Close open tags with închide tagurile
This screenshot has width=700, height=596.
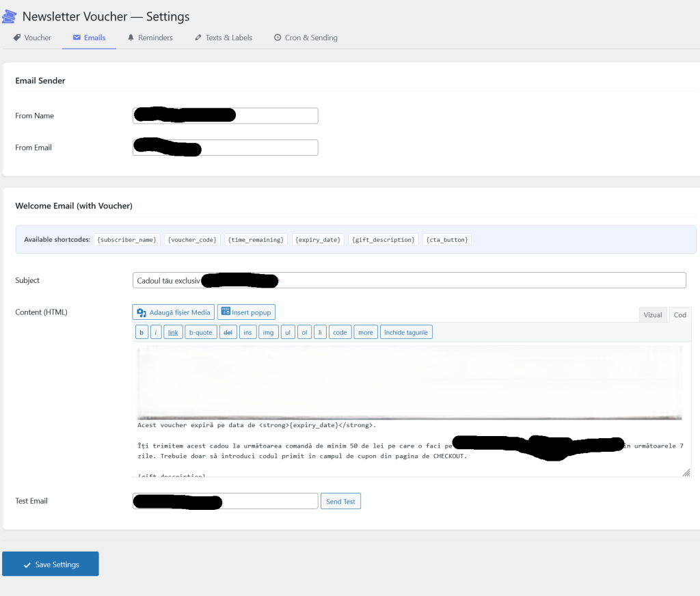[405, 331]
